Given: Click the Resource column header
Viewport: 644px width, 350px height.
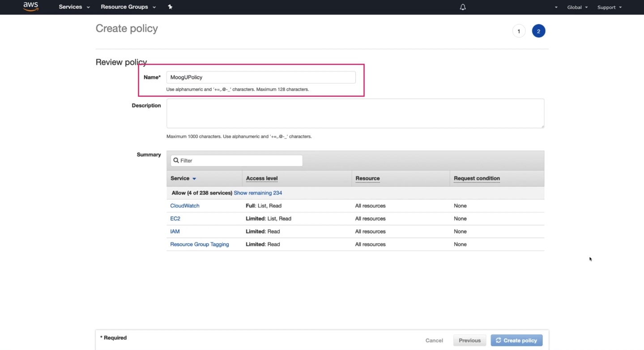Looking at the screenshot, I should click(x=367, y=178).
